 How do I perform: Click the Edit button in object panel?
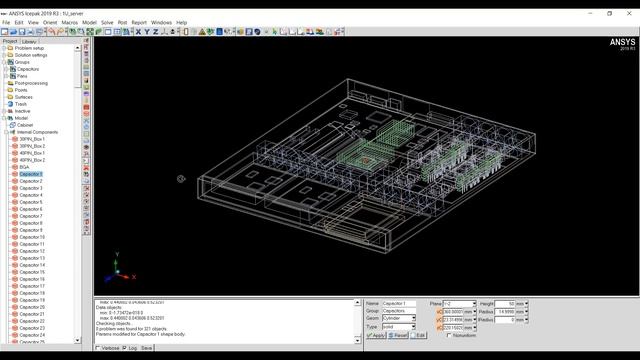[x=418, y=336]
